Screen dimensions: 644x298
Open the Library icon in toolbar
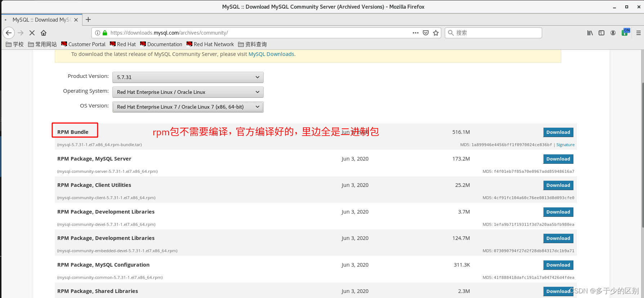pyautogui.click(x=590, y=33)
